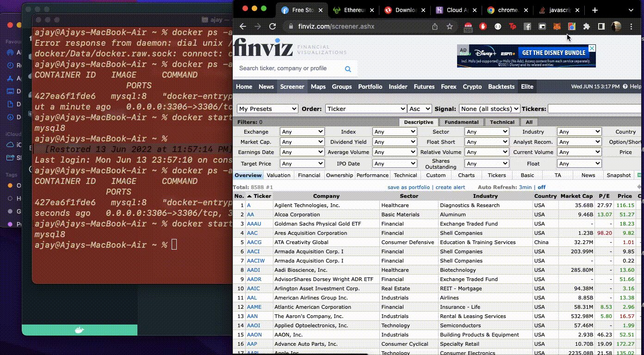Open AirDrop in Finder sidebar

click(x=10, y=53)
